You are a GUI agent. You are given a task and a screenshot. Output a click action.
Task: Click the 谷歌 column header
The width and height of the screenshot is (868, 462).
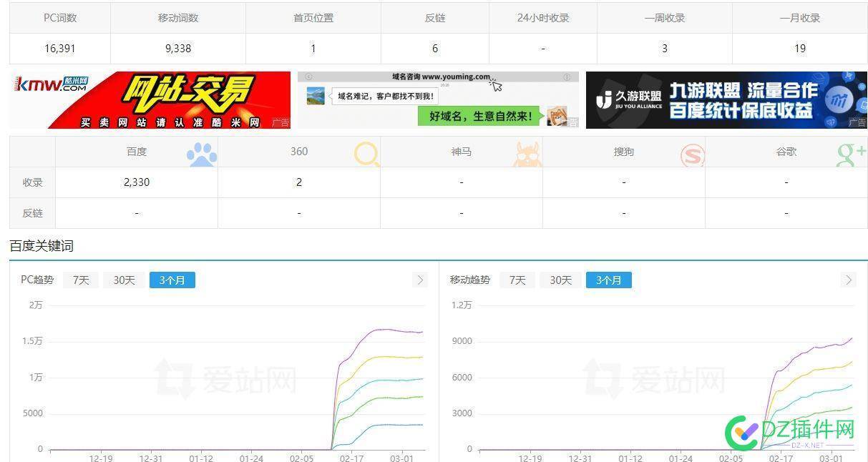pos(786,152)
